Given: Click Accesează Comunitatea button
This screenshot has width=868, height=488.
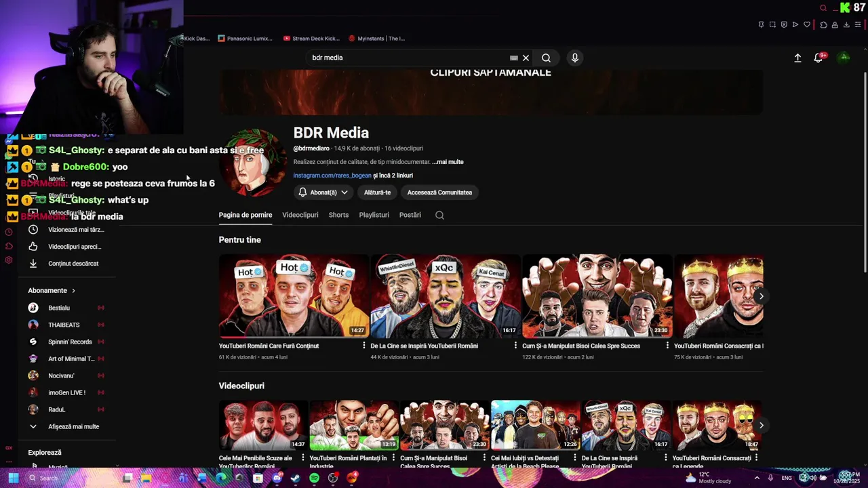Looking at the screenshot, I should tap(439, 192).
